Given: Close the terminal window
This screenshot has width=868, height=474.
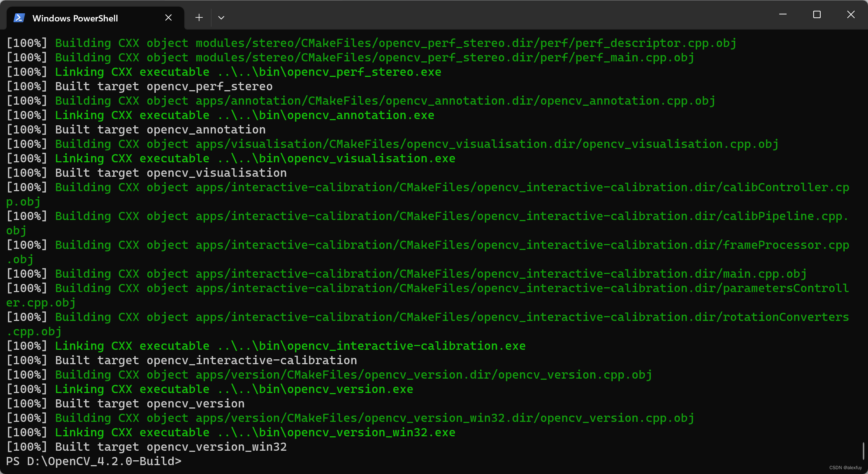Looking at the screenshot, I should pos(851,14).
